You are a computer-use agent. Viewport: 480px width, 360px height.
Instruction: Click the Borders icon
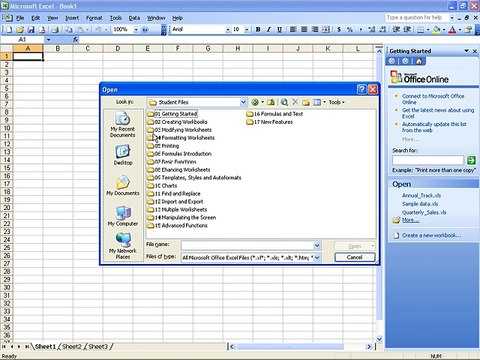click(x=421, y=30)
